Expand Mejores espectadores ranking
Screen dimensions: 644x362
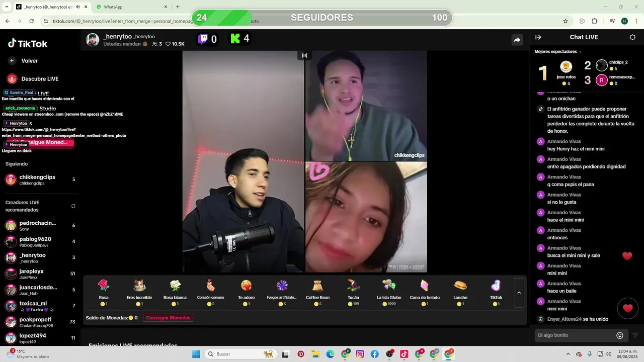point(557,52)
